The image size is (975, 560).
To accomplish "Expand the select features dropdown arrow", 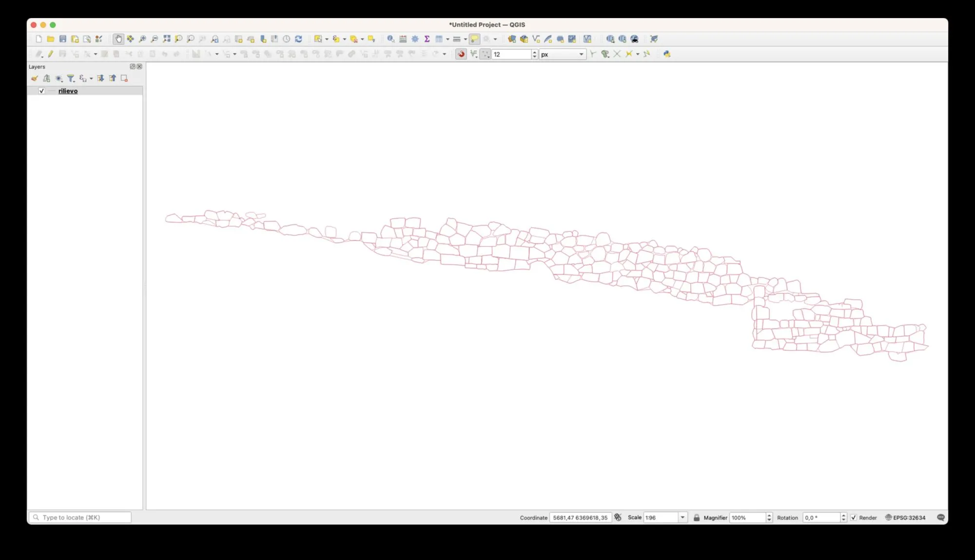I will (327, 39).
